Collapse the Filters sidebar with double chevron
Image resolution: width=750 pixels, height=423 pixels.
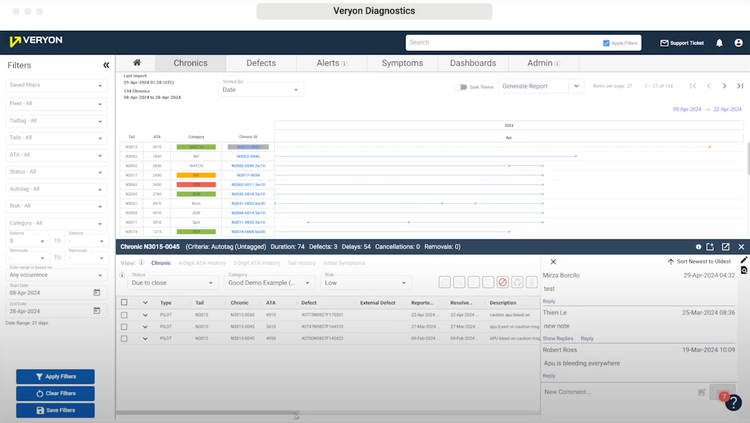point(106,65)
